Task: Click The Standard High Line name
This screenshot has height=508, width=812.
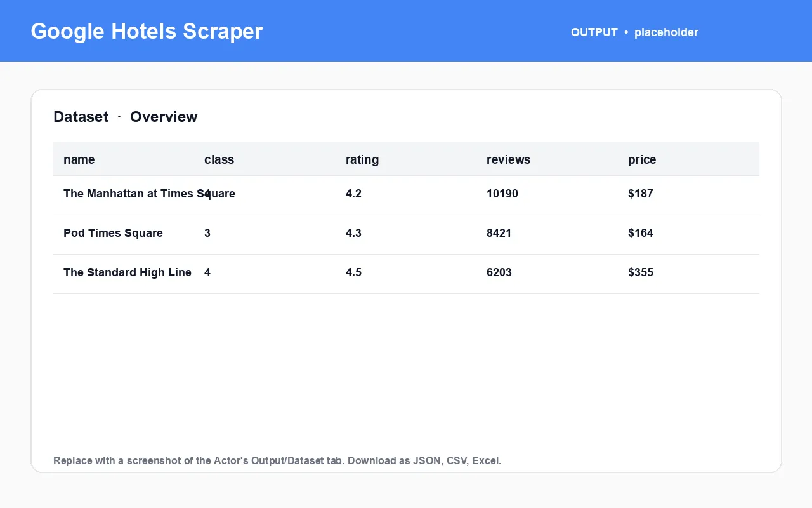Action: click(128, 272)
